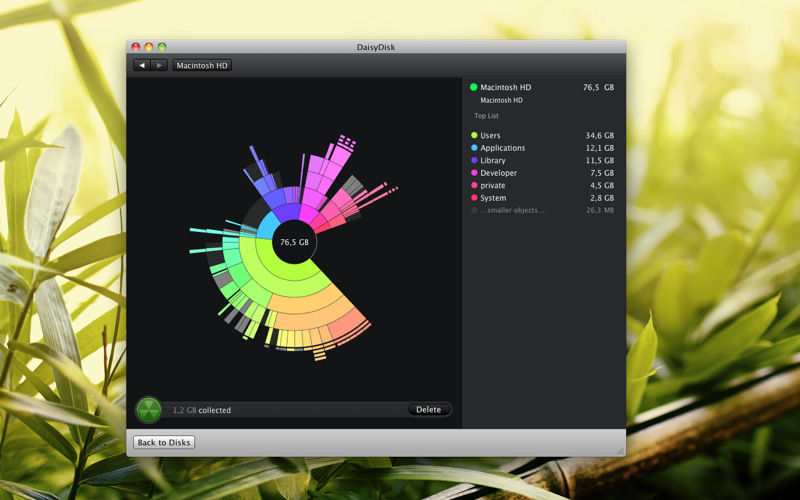This screenshot has height=500, width=800.
Task: Click the Macintosh HD header title
Action: (506, 87)
